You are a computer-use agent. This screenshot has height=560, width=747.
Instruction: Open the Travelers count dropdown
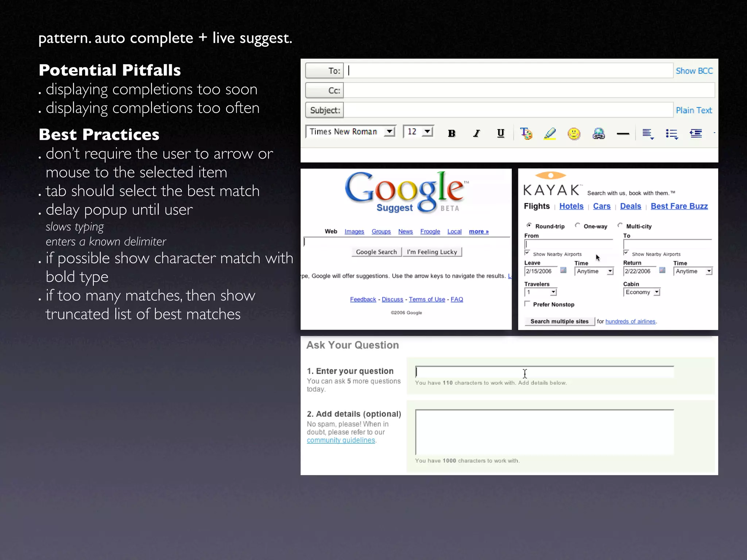540,292
